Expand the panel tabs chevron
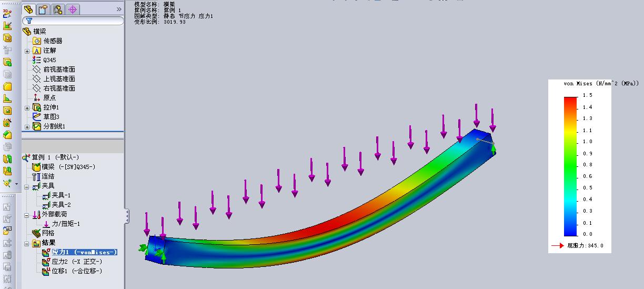Screen dimensions: 644x289 (x=119, y=9)
